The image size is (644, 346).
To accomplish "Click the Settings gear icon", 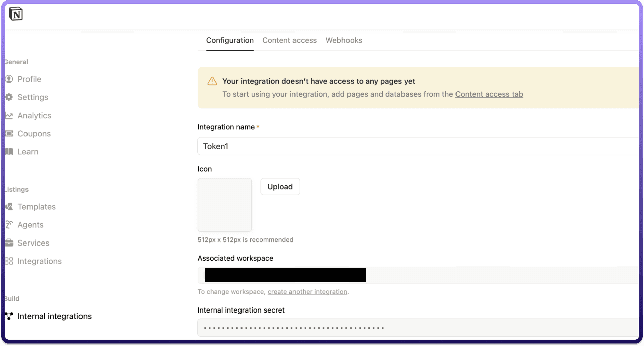I will click(9, 97).
